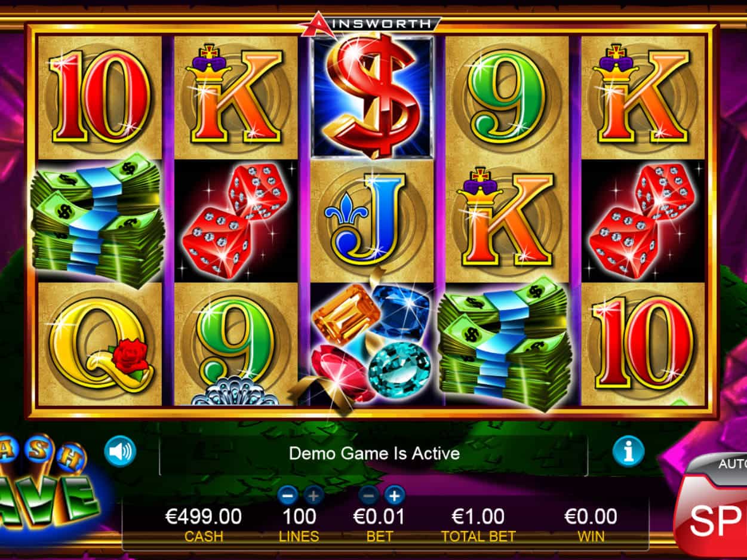Select the blue J symbol
The image size is (747, 560).
pos(371,220)
